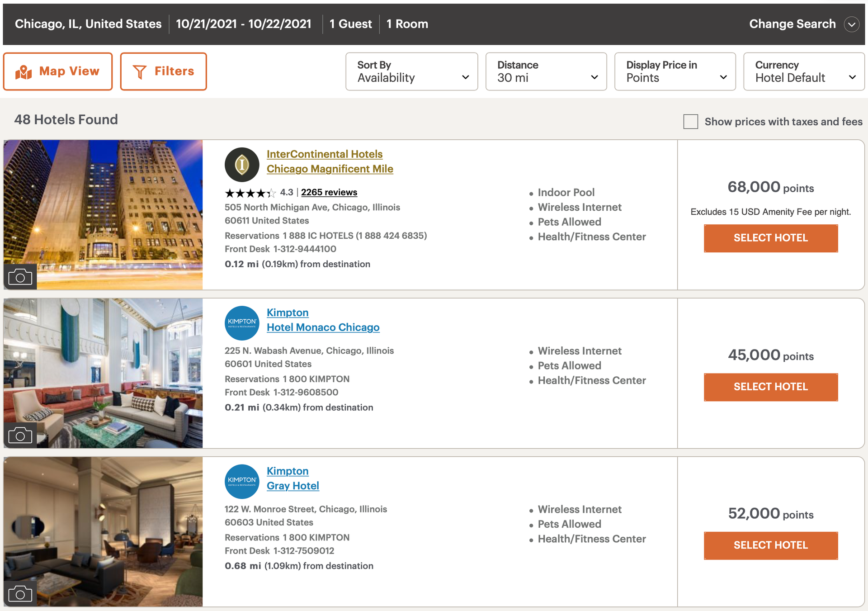The height and width of the screenshot is (611, 868).
Task: Click camera icon on Gray Hotel photo
Action: pyautogui.click(x=20, y=593)
